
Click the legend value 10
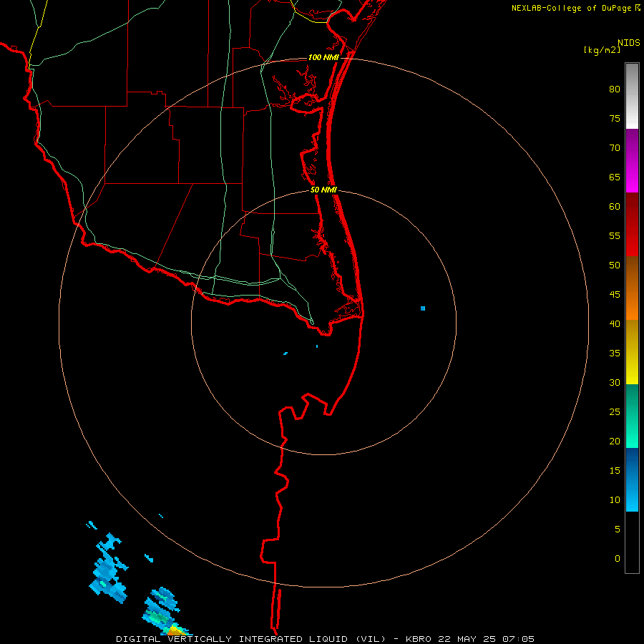pyautogui.click(x=615, y=500)
